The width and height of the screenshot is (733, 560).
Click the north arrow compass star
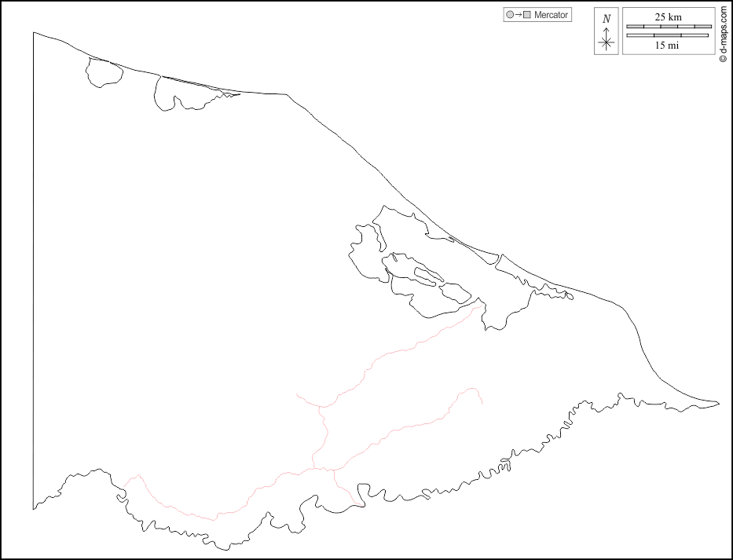click(606, 42)
